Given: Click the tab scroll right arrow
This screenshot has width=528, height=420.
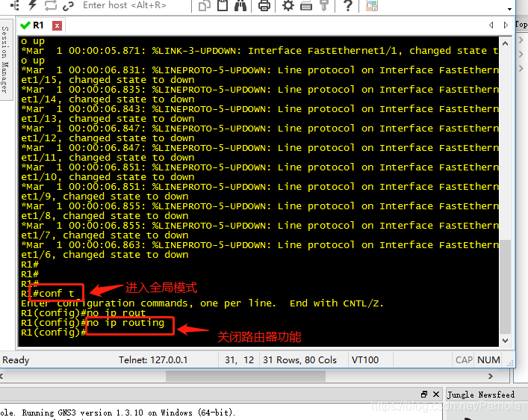Looking at the screenshot, I should pyautogui.click(x=506, y=25).
